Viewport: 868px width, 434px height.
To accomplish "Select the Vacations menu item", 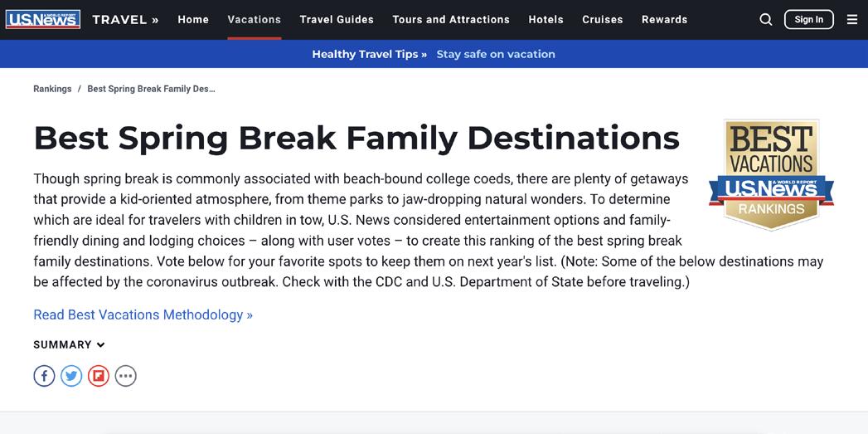I will [x=254, y=19].
